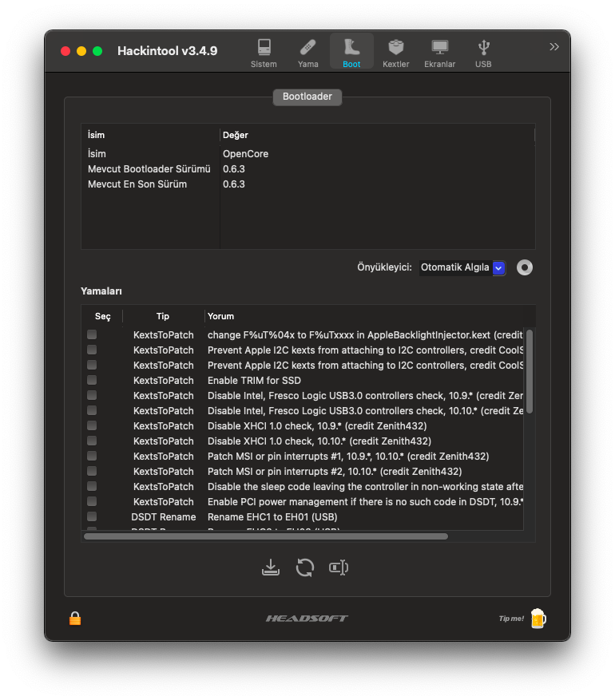Click the lock icon at bottom left
Viewport: 615px width, 700px height.
click(x=75, y=618)
